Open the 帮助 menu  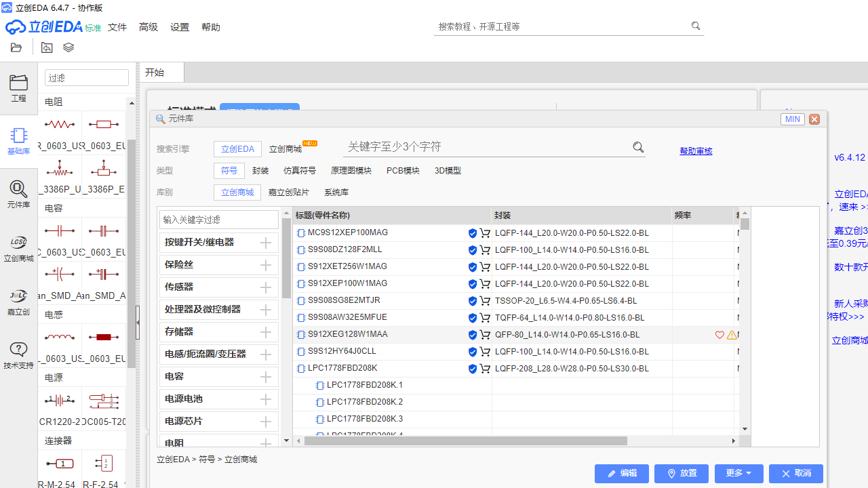tap(211, 27)
